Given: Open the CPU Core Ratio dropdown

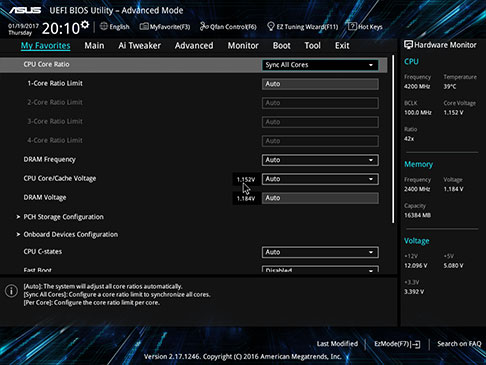Looking at the screenshot, I should 320,65.
